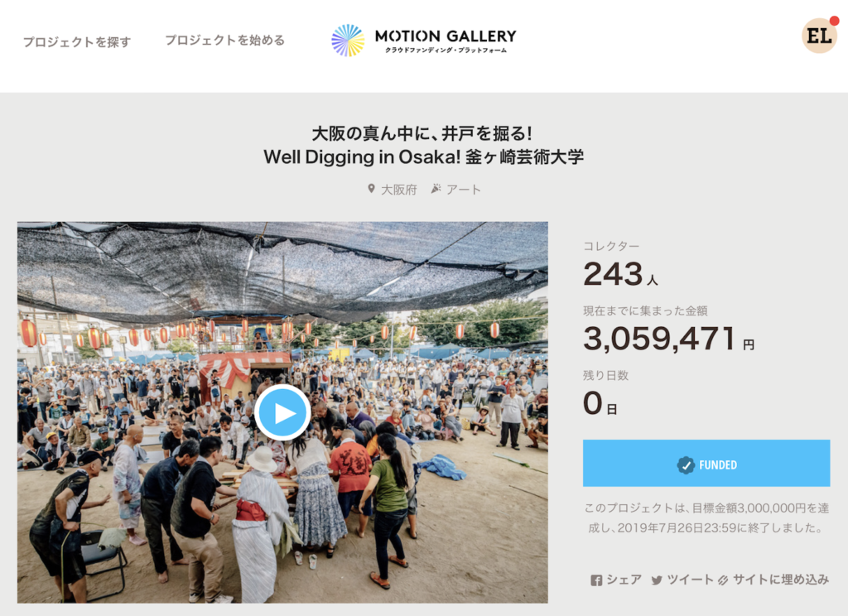Click the Motion Gallery colorful logo icon

point(348,41)
